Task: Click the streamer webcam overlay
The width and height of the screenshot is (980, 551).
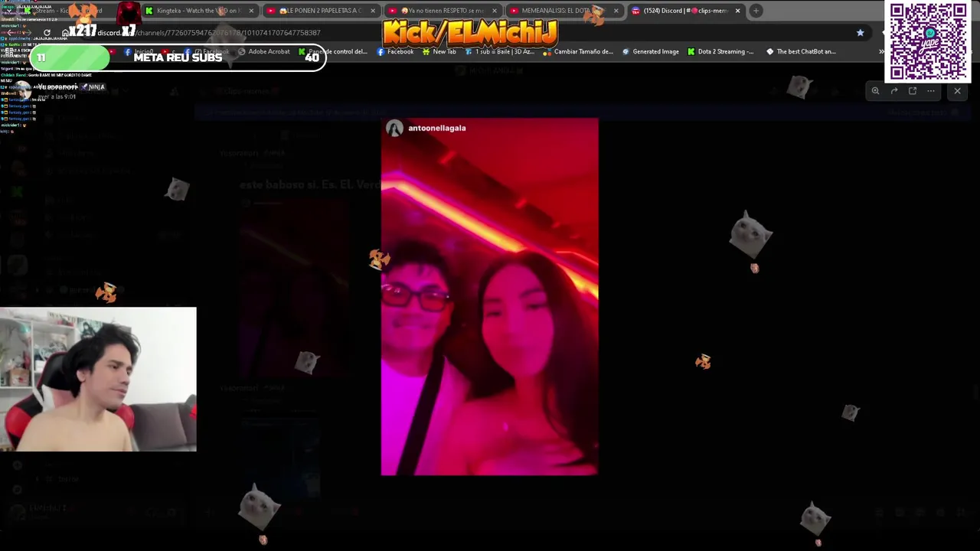Action: [98, 380]
